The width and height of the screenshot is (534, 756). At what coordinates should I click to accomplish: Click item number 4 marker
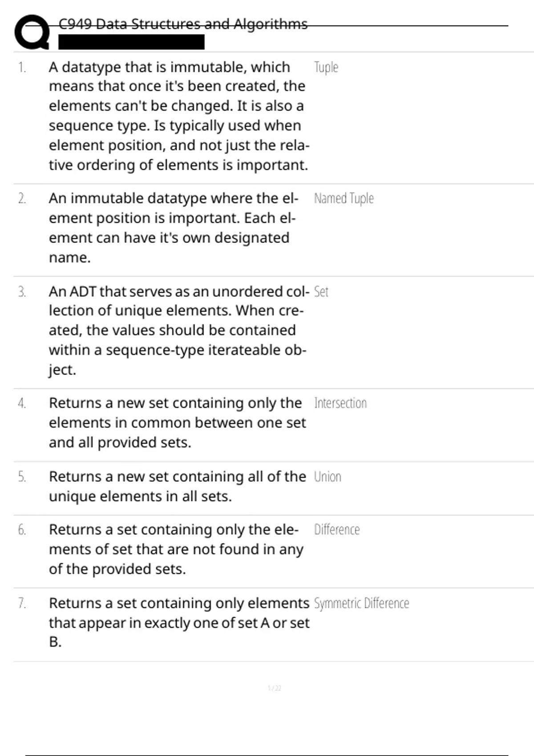point(22,403)
